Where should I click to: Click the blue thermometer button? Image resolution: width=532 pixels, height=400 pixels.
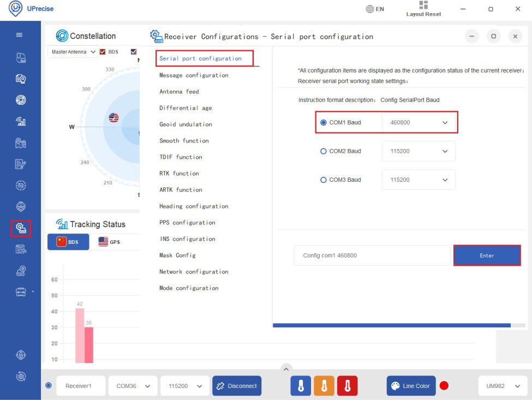pos(301,386)
